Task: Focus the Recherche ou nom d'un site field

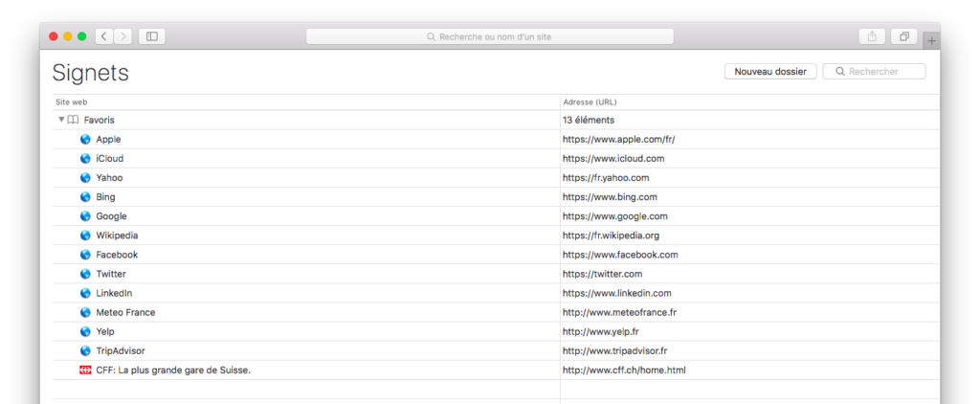Action: (490, 37)
